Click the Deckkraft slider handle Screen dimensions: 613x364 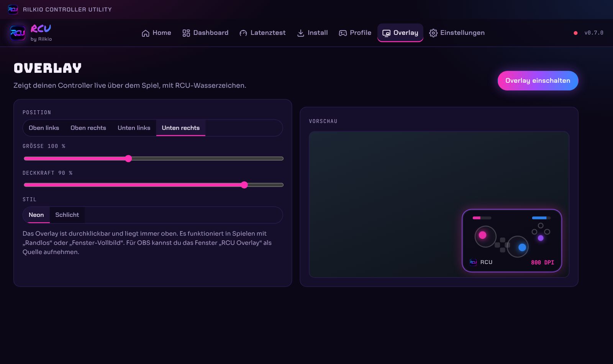pyautogui.click(x=244, y=185)
